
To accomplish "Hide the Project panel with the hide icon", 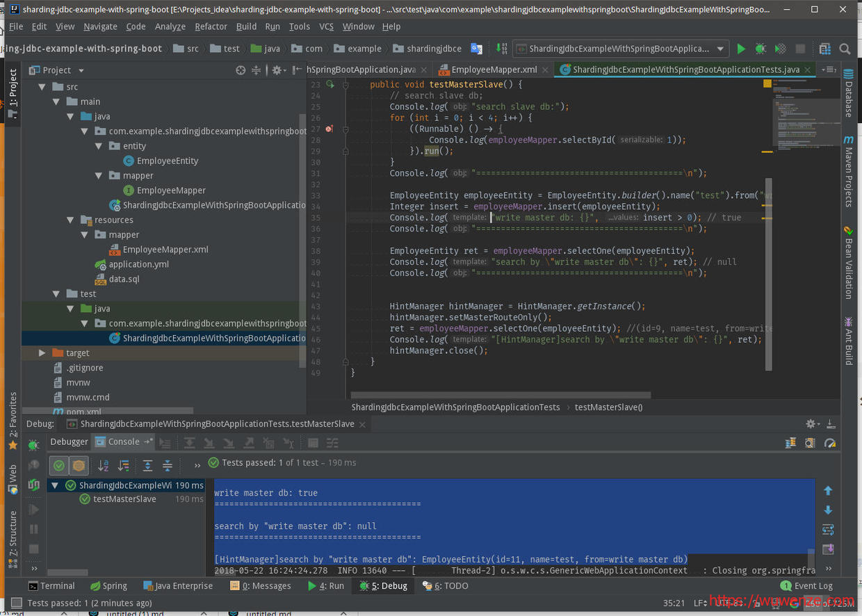I will pos(298,70).
